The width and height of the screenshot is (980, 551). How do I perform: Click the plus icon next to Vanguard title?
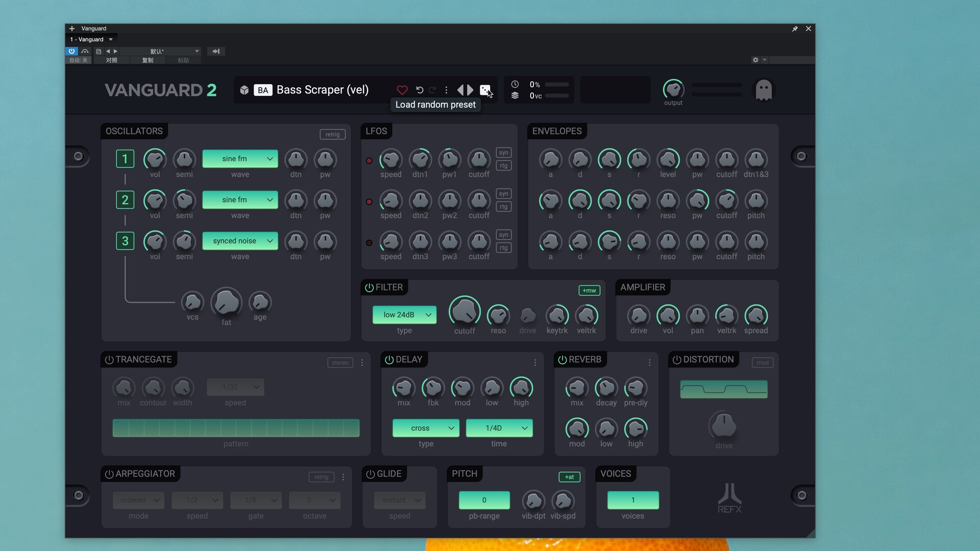72,29
